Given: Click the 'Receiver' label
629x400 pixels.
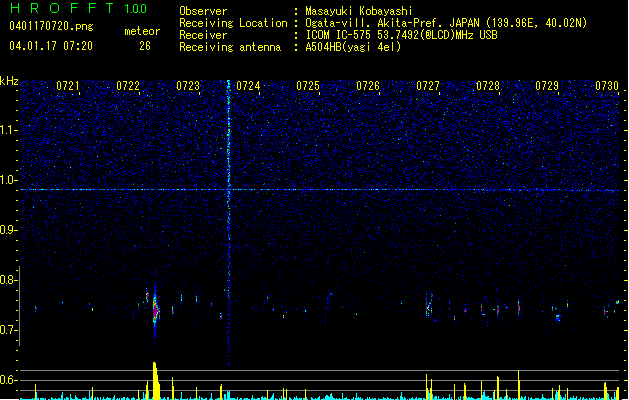Looking at the screenshot, I should 203,35.
